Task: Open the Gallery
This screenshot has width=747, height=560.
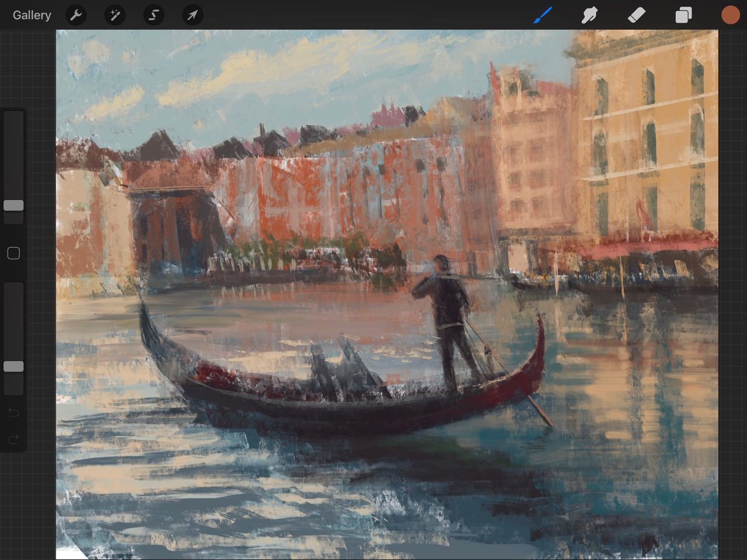Action: (32, 15)
